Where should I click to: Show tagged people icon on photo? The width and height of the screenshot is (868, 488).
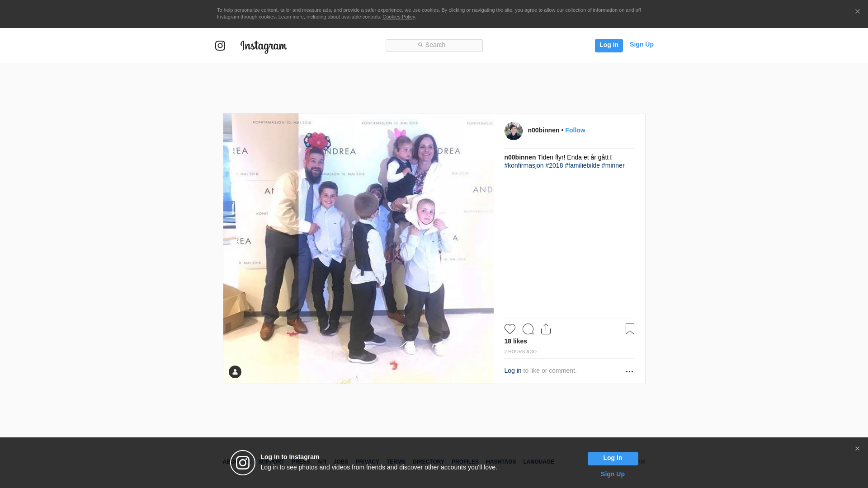pyautogui.click(x=235, y=372)
